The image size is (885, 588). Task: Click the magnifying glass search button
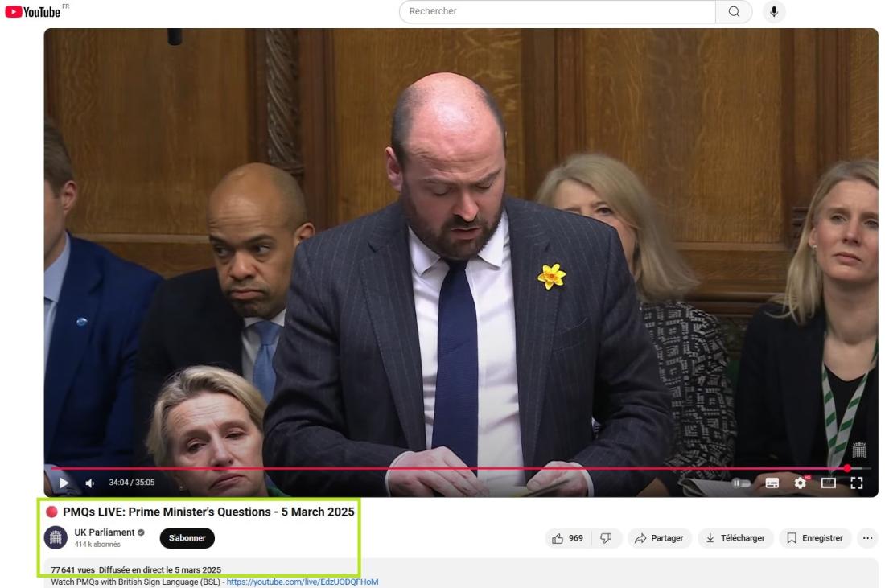pos(734,11)
